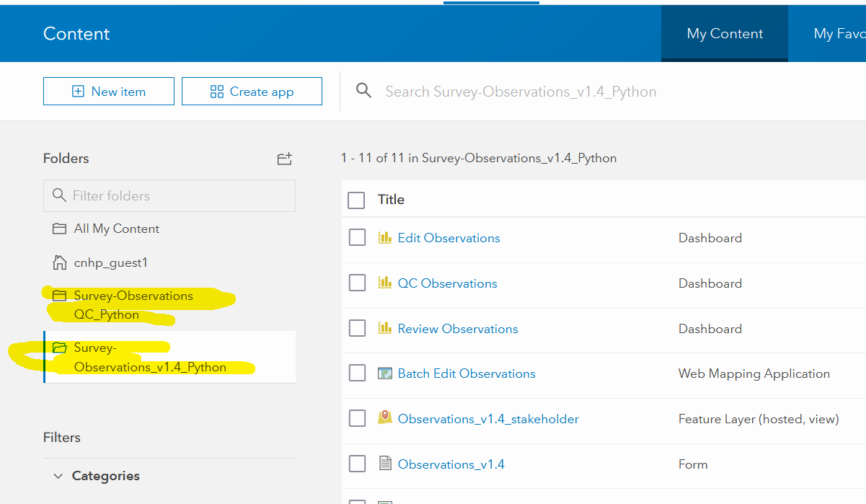The image size is (866, 504).
Task: Check the QC Observations row checkbox
Action: [x=357, y=283]
